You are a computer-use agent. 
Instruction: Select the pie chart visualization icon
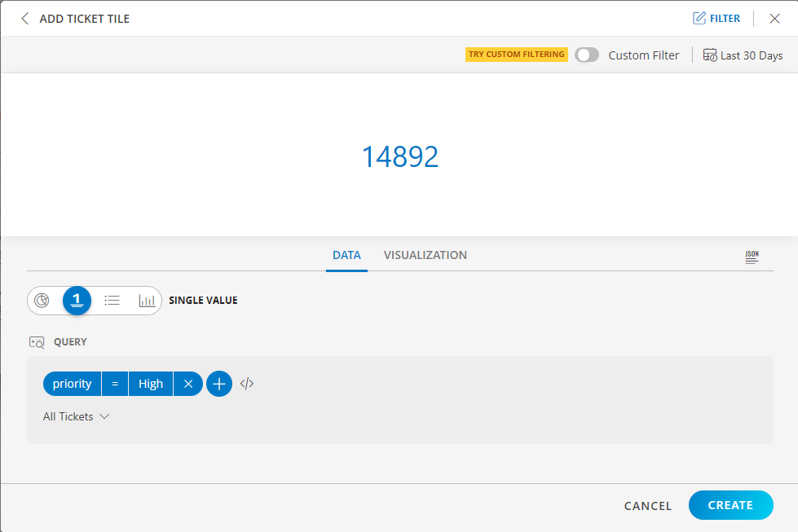[43, 300]
